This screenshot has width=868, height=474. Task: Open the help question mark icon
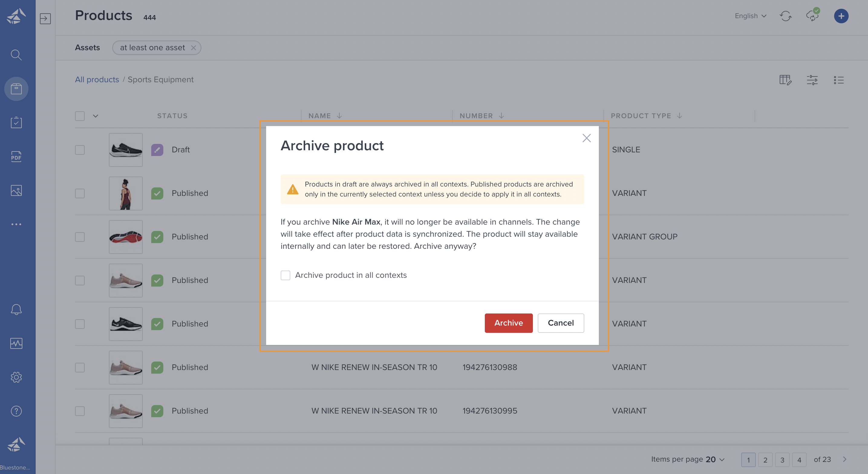pyautogui.click(x=16, y=411)
